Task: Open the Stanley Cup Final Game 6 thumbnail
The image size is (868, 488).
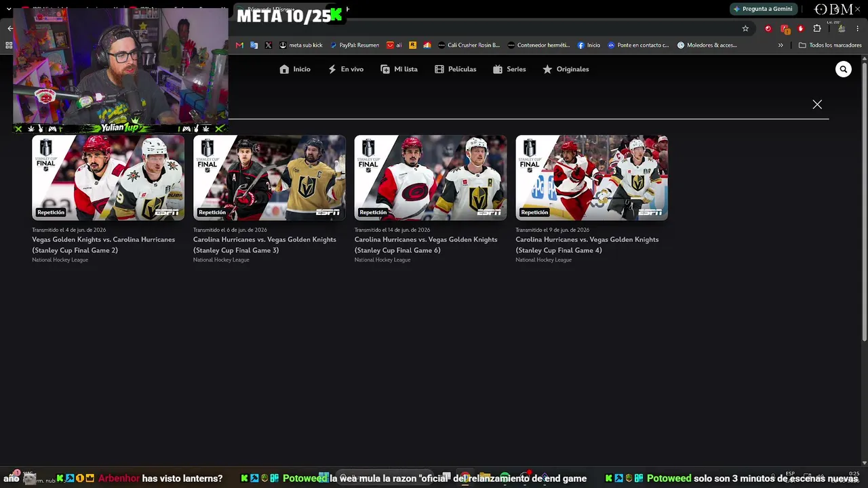Action: [x=431, y=178]
